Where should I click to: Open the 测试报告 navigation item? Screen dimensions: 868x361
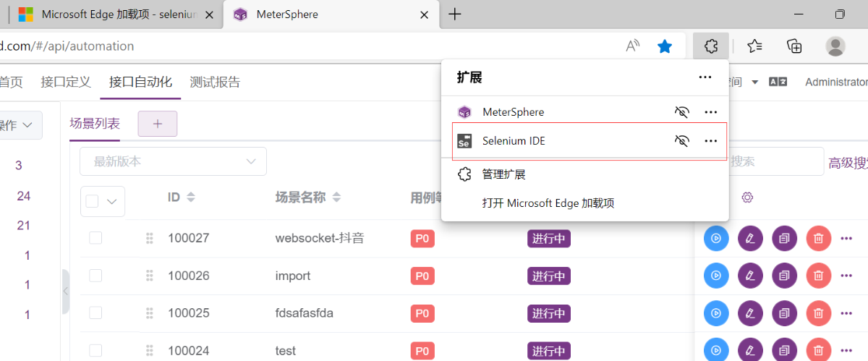215,82
